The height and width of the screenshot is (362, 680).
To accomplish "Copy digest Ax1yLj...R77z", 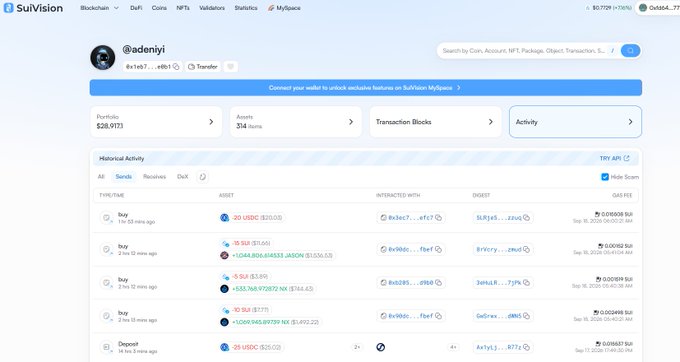I will click(526, 347).
